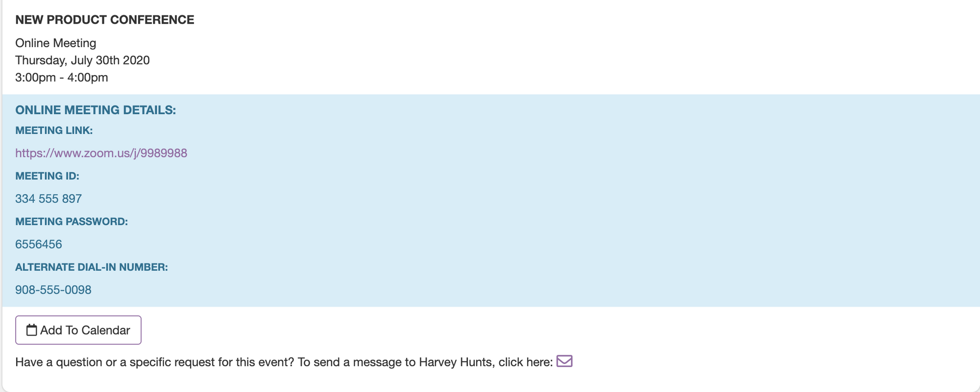Screen dimensions: 980x392
Task: Click the calendar icon in Add To Calendar
Action: (32, 330)
